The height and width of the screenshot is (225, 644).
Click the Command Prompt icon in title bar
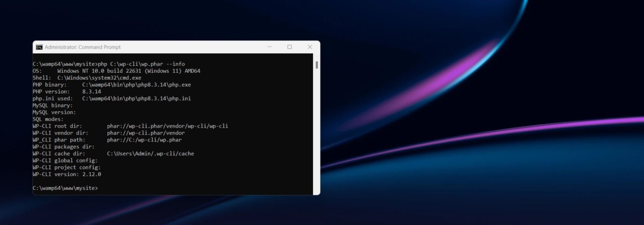(x=39, y=47)
